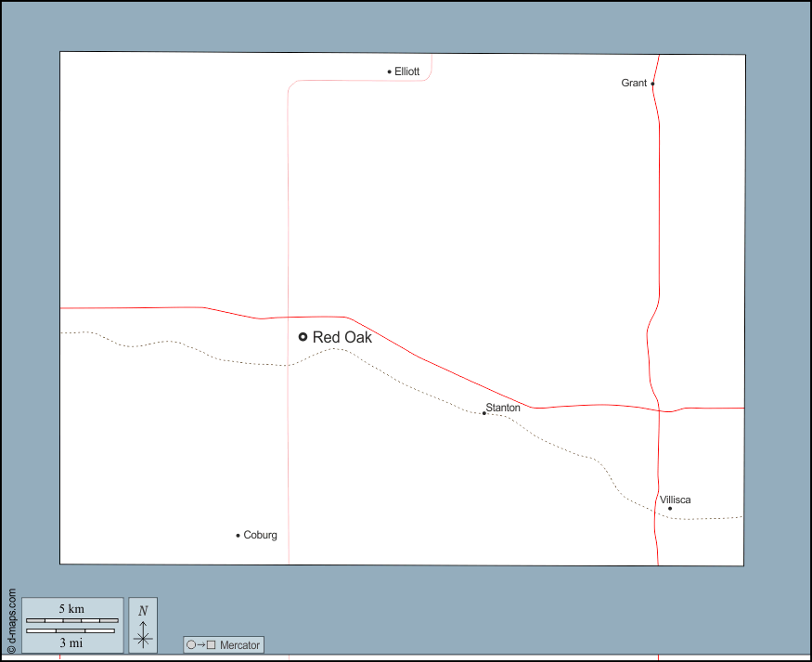Select the Red Oak text label

point(342,337)
